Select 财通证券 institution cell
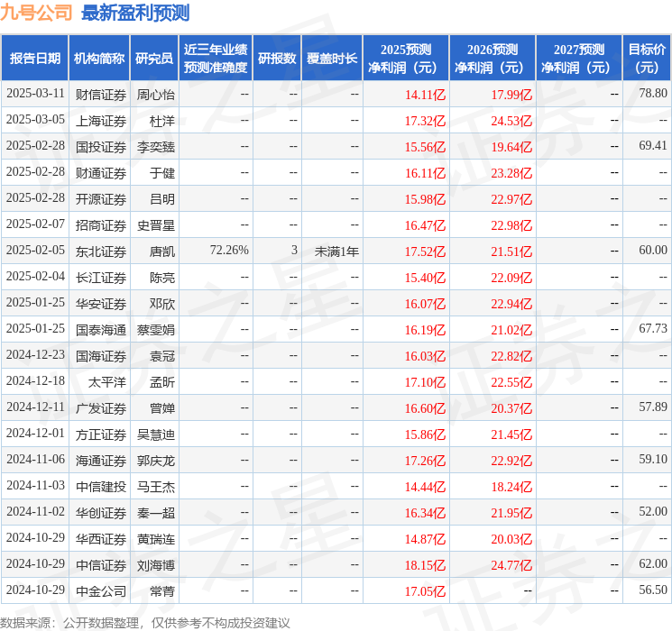672x631 pixels. [101, 173]
